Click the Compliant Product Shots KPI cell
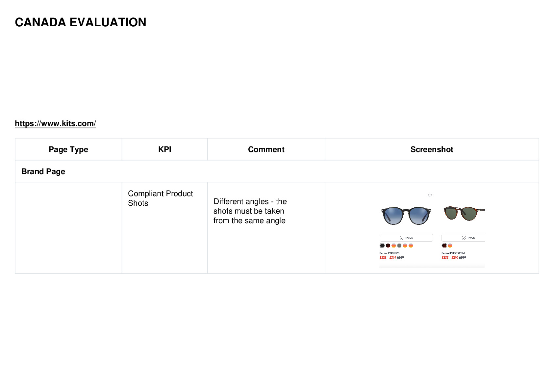This screenshot has width=554, height=392. [x=164, y=228]
